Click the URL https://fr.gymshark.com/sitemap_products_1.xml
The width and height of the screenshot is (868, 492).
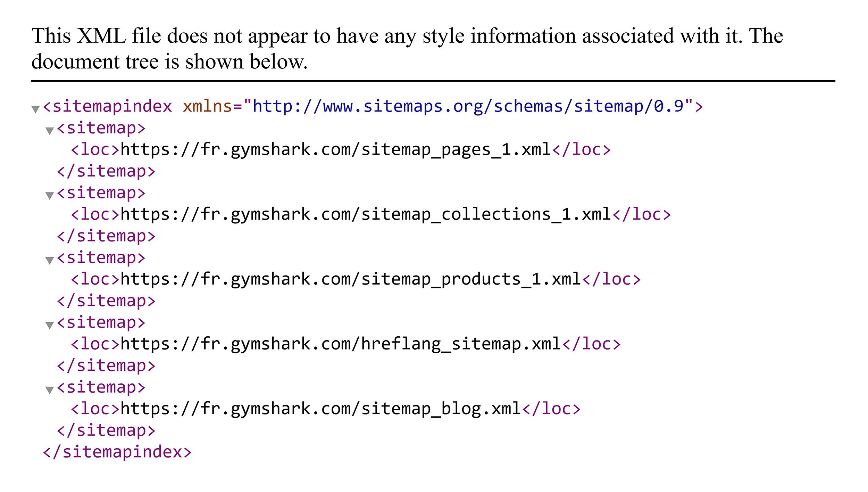click(x=351, y=279)
